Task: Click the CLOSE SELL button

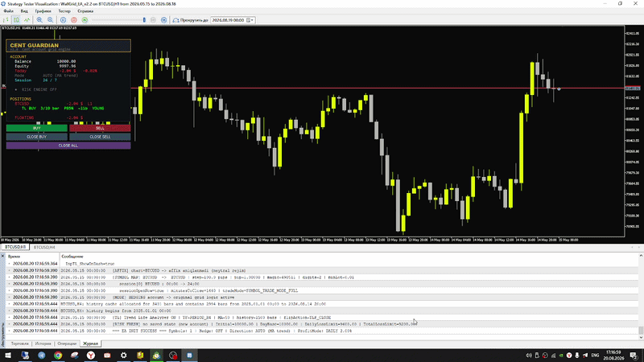Action: point(100,137)
